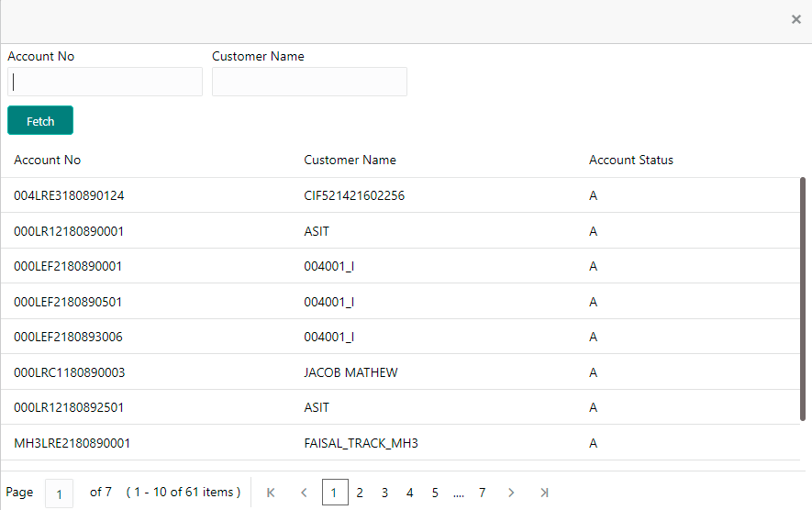Click the Account Status column header
The height and width of the screenshot is (510, 812).
(630, 160)
